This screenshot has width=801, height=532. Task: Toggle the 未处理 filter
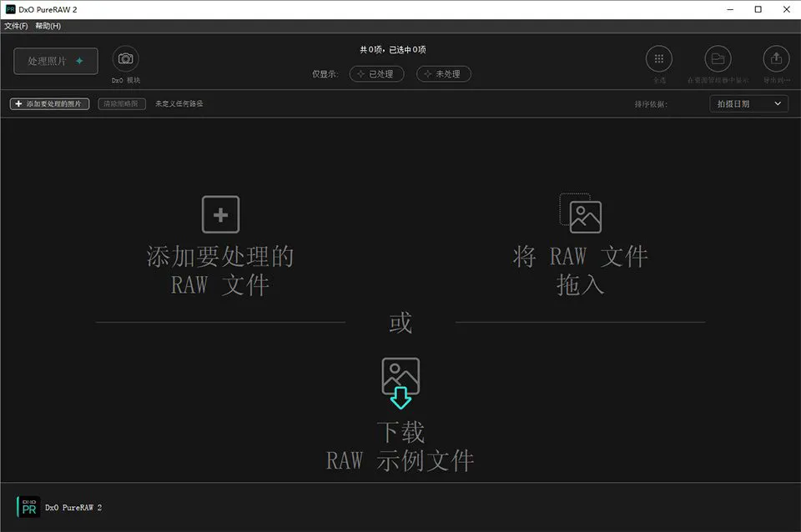443,74
